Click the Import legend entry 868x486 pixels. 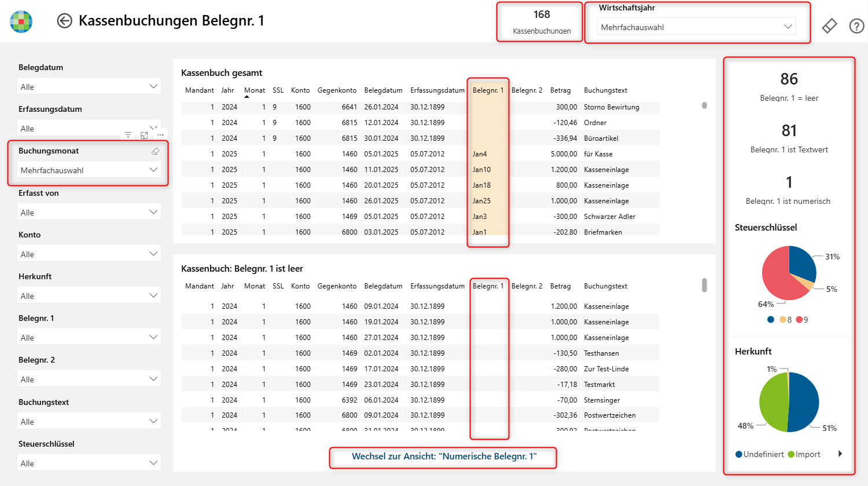[804, 454]
